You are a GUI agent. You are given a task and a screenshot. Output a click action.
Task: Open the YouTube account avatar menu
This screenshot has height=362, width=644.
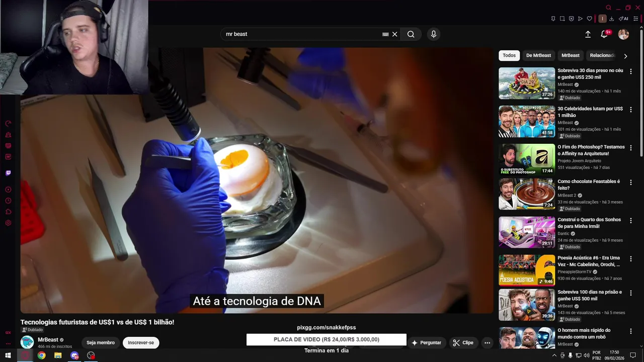(623, 34)
